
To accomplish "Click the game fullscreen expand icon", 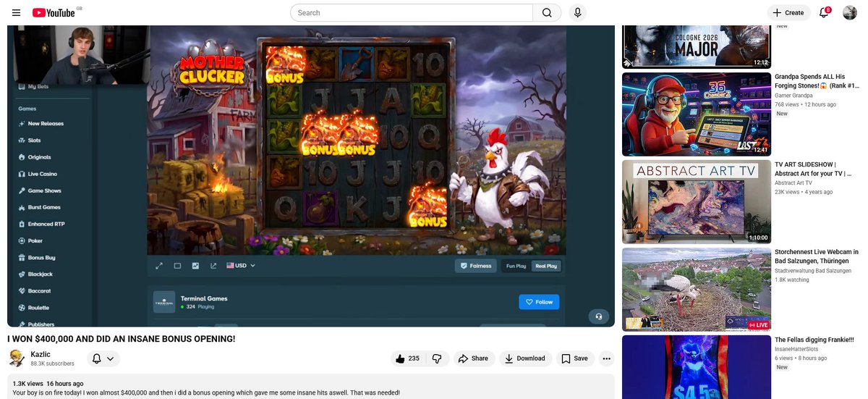I will click(159, 266).
